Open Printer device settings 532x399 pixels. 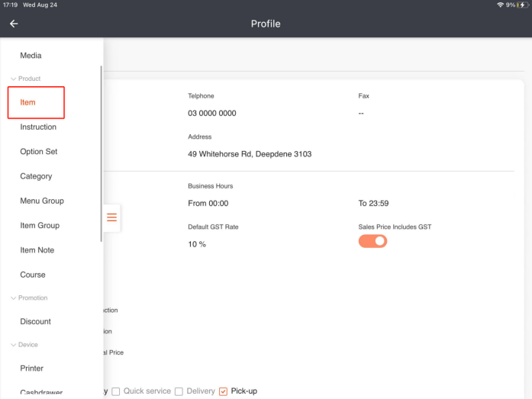(x=32, y=368)
